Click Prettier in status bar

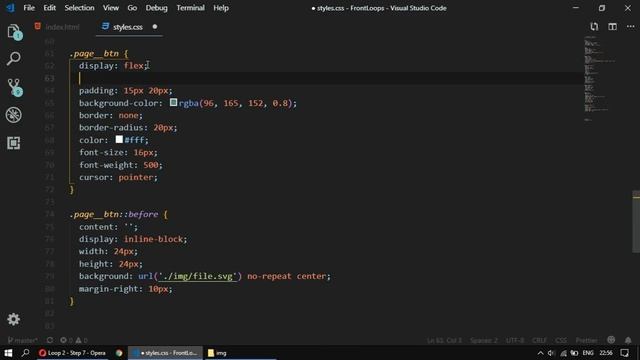(586, 340)
